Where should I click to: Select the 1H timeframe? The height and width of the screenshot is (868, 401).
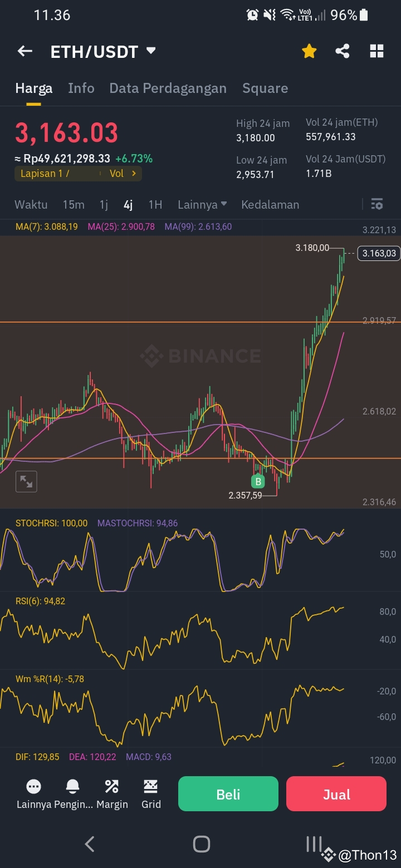click(155, 204)
